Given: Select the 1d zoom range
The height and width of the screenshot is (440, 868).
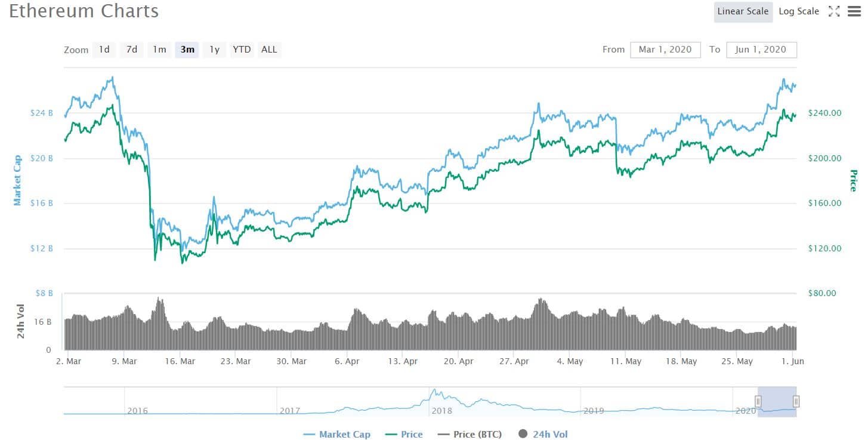Looking at the screenshot, I should [x=104, y=50].
